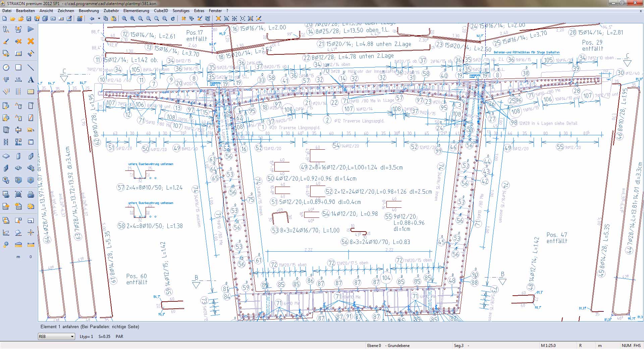Click the blue floppy disk save icon
Viewport: 644px width, 349px height.
(x=29, y=18)
